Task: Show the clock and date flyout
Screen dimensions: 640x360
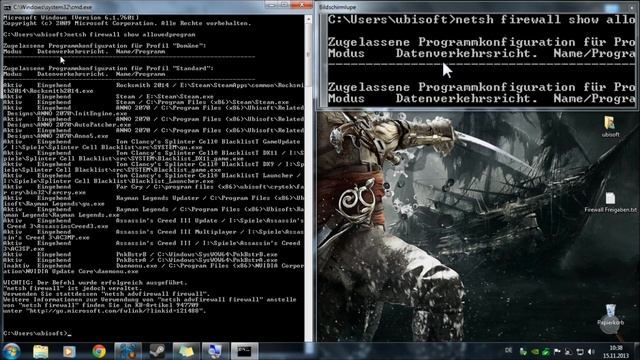Action: click(x=616, y=351)
